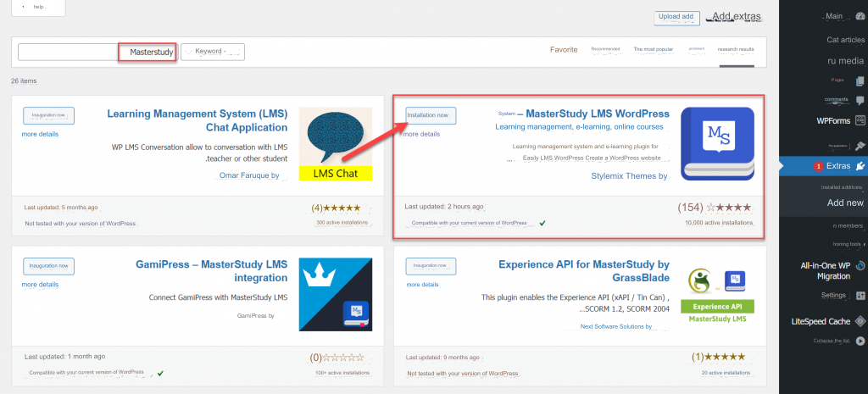Click 10,000 active installations text
This screenshot has width=868, height=394.
[719, 223]
